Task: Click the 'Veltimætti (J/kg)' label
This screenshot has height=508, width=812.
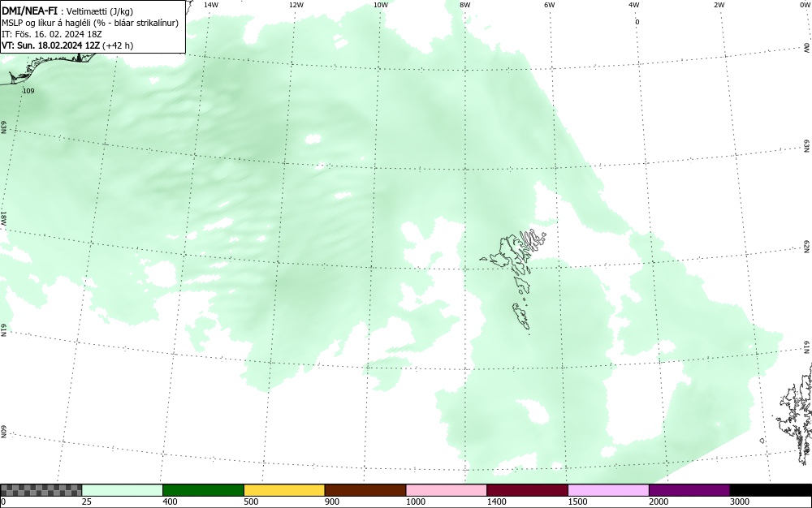Action: 99,11
